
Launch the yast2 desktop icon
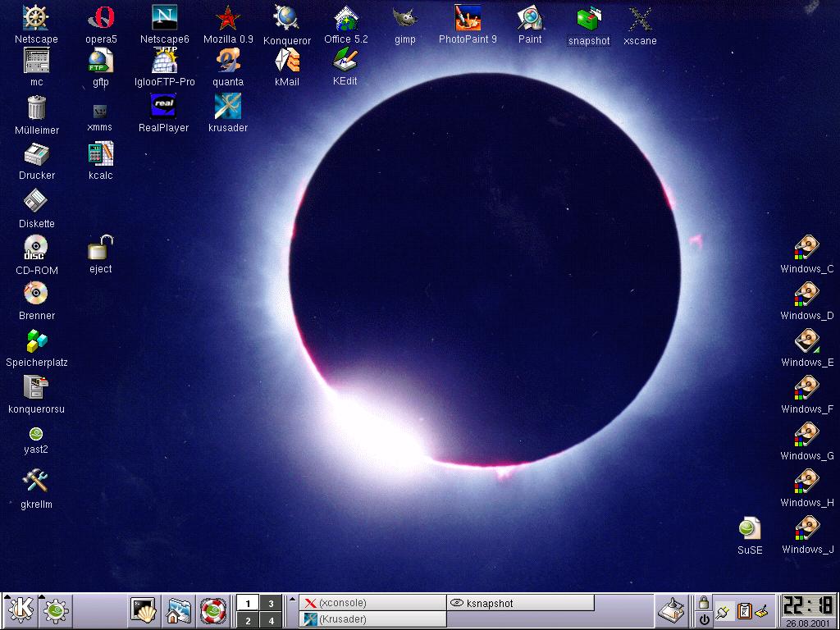point(36,434)
